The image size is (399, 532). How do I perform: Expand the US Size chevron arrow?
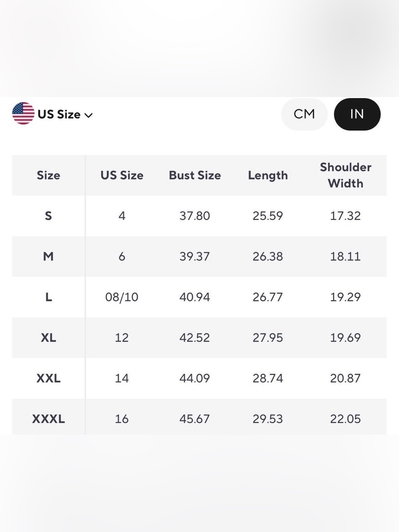pyautogui.click(x=89, y=115)
